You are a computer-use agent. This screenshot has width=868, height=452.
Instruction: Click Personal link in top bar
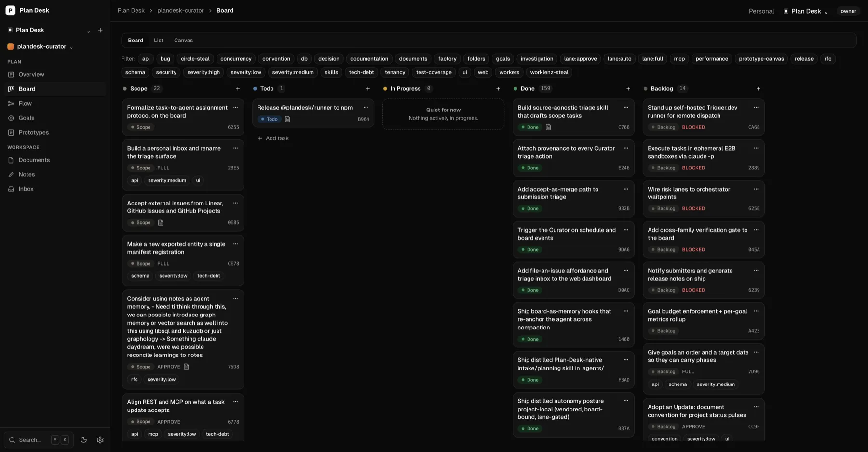(x=761, y=11)
